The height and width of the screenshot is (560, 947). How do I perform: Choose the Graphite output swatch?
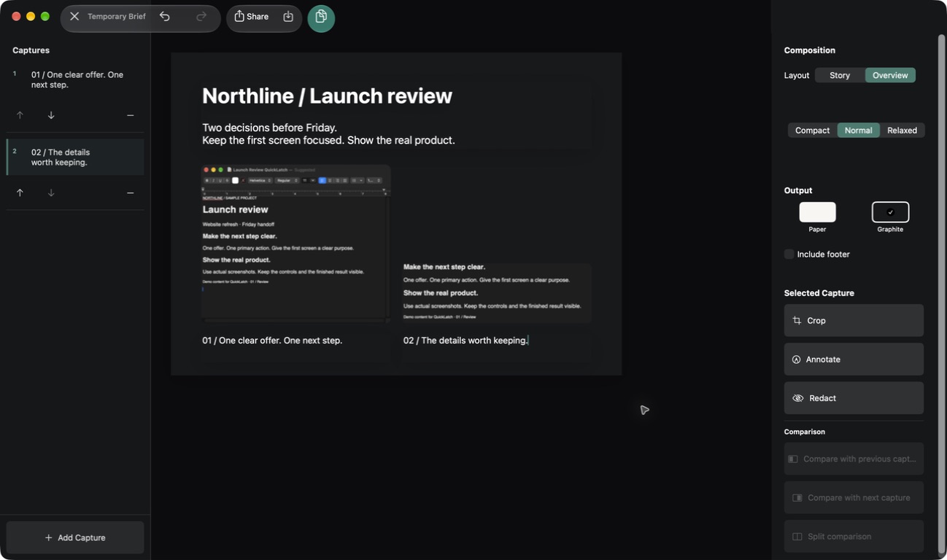tap(890, 212)
